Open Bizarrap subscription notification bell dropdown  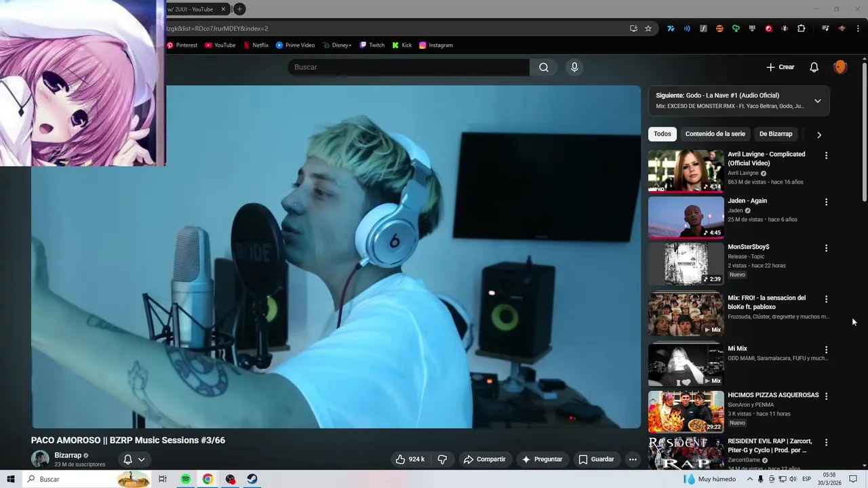tap(134, 460)
